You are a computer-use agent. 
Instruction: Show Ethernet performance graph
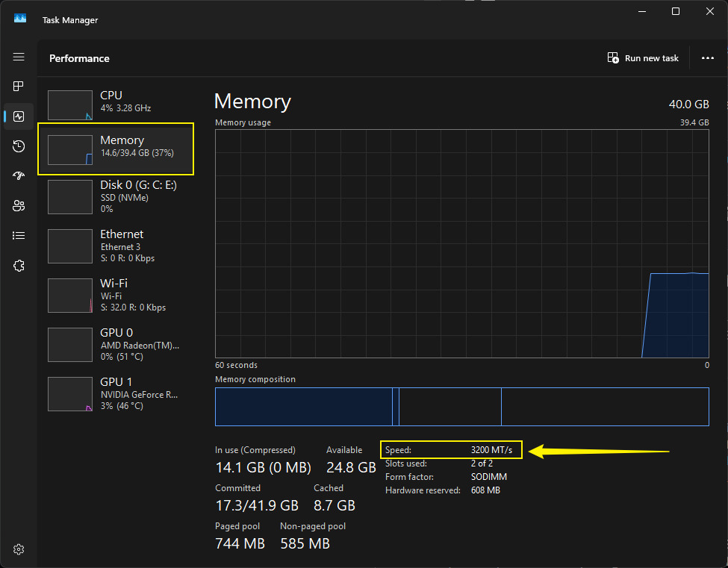tap(116, 246)
